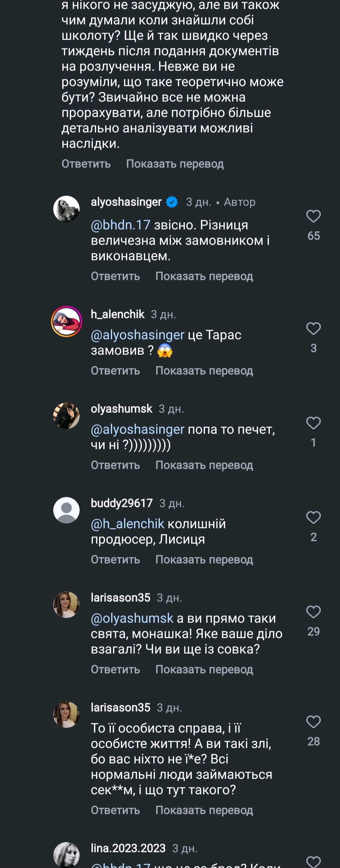The height and width of the screenshot is (868, 340).
Task: Reply to buddy29617's comment
Action: (x=115, y=560)
